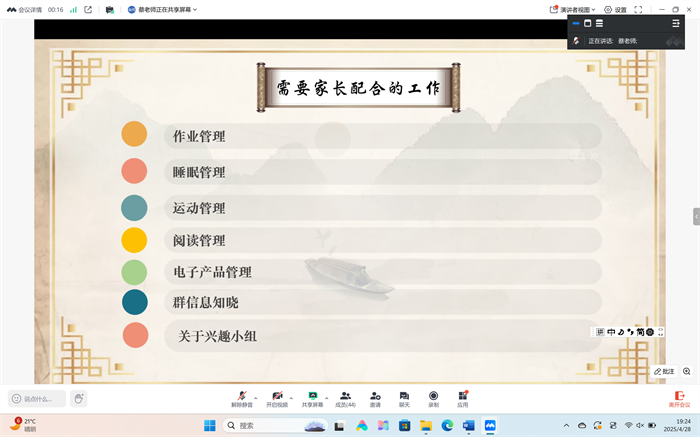Image resolution: width=700 pixels, height=437 pixels.
Task: Click the 说点什么 message input field
Action: coord(38,398)
